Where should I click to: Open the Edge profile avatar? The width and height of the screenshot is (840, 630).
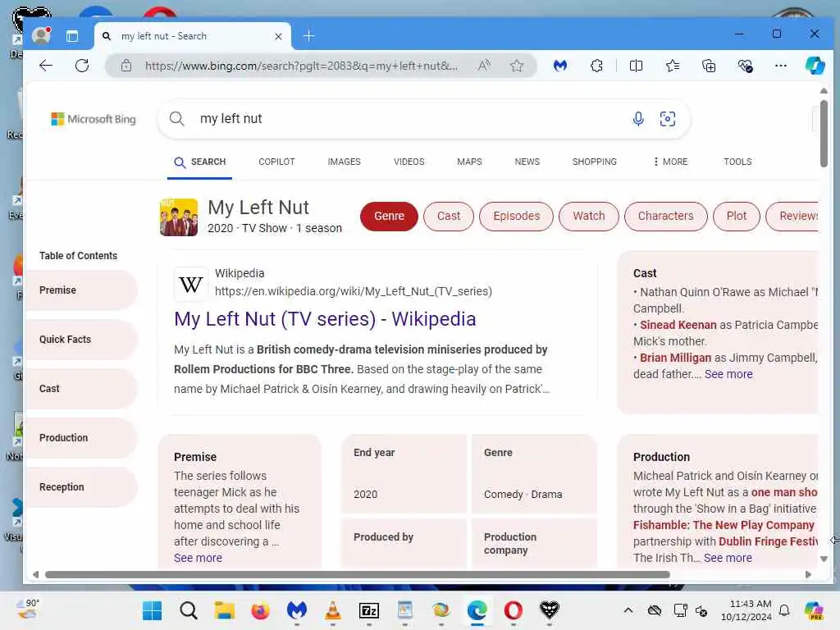tap(41, 36)
